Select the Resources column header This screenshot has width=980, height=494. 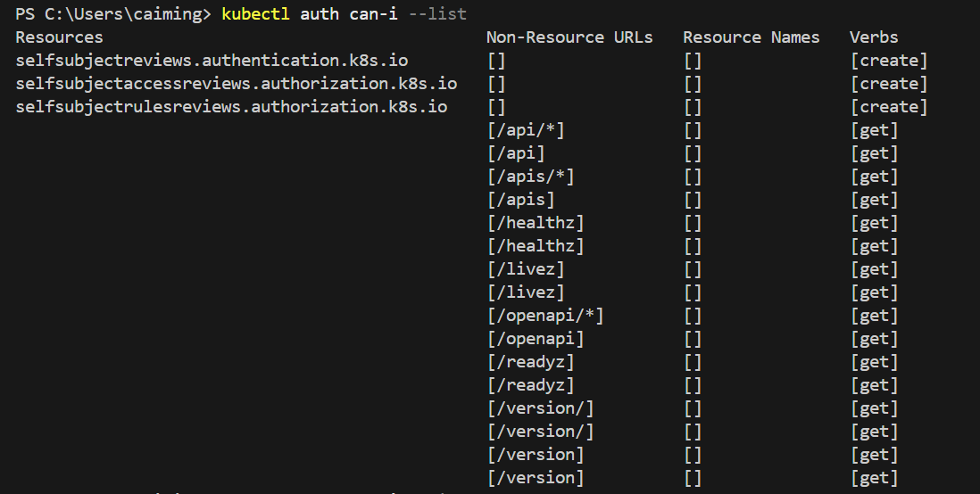click(60, 37)
